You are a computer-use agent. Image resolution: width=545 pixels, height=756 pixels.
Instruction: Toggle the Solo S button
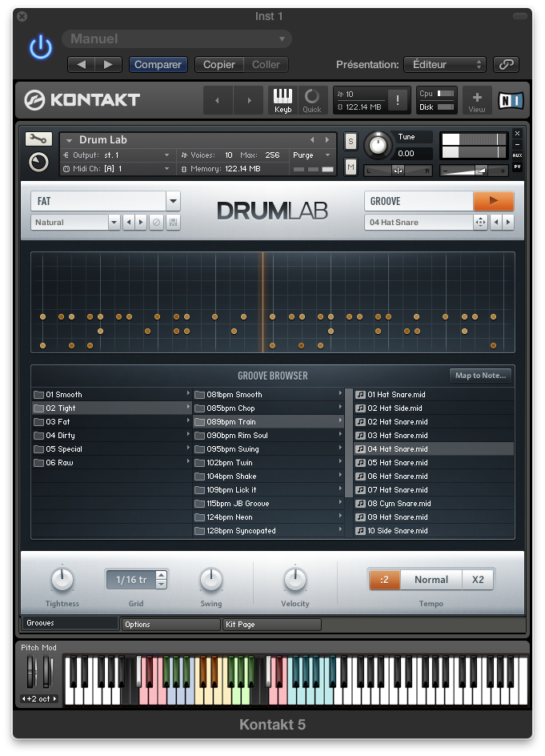pos(351,141)
